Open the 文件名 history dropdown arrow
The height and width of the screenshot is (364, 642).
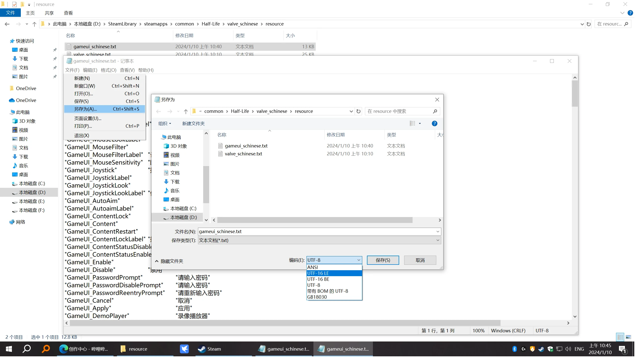point(438,232)
